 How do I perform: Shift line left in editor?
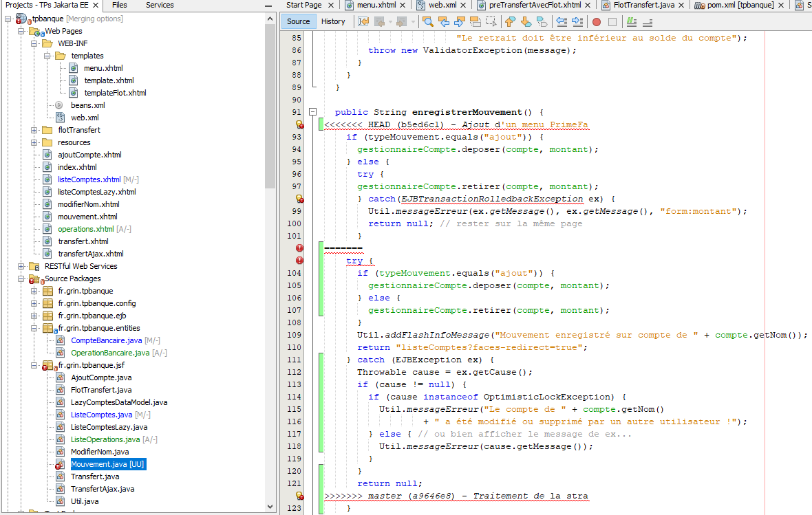point(562,22)
